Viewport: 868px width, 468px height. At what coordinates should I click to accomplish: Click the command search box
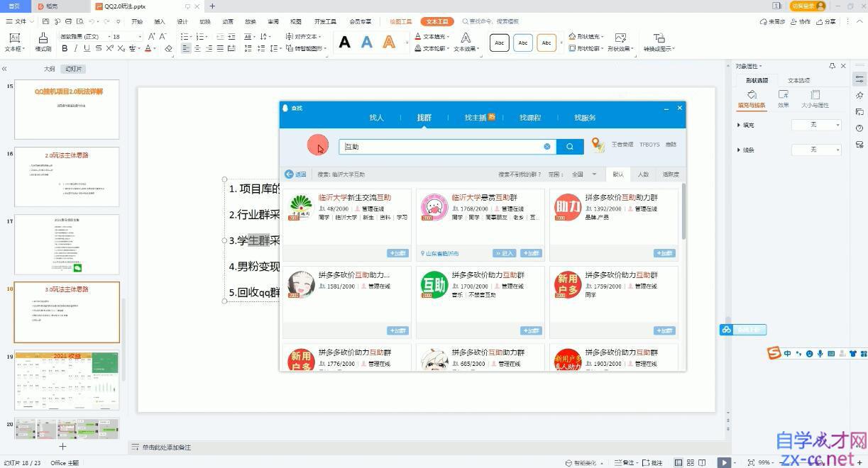(492, 22)
